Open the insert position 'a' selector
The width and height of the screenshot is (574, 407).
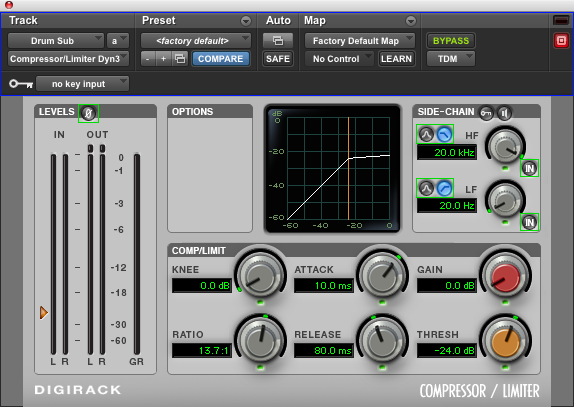118,41
